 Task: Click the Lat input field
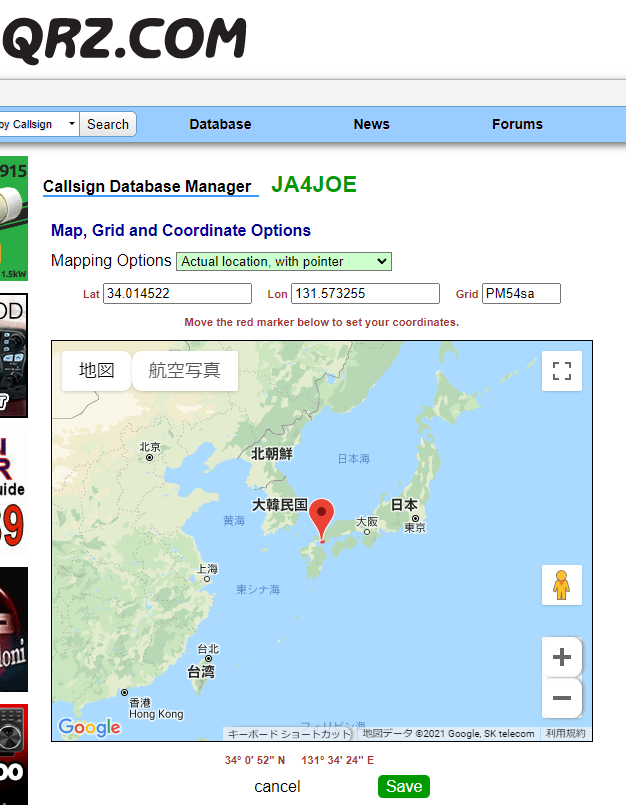[177, 294]
